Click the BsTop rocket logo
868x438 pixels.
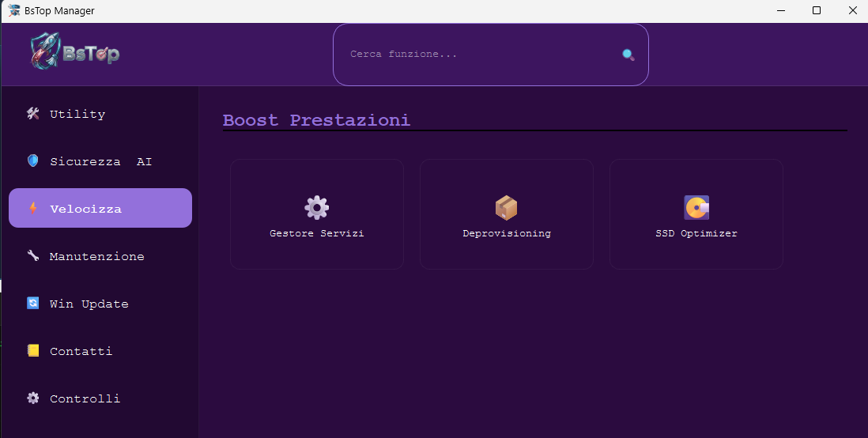(75, 54)
